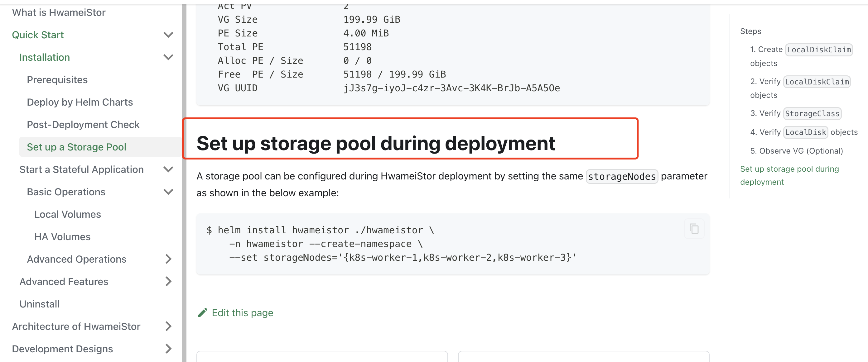868x362 pixels.
Task: Open the Prerequisites page
Action: click(x=57, y=79)
